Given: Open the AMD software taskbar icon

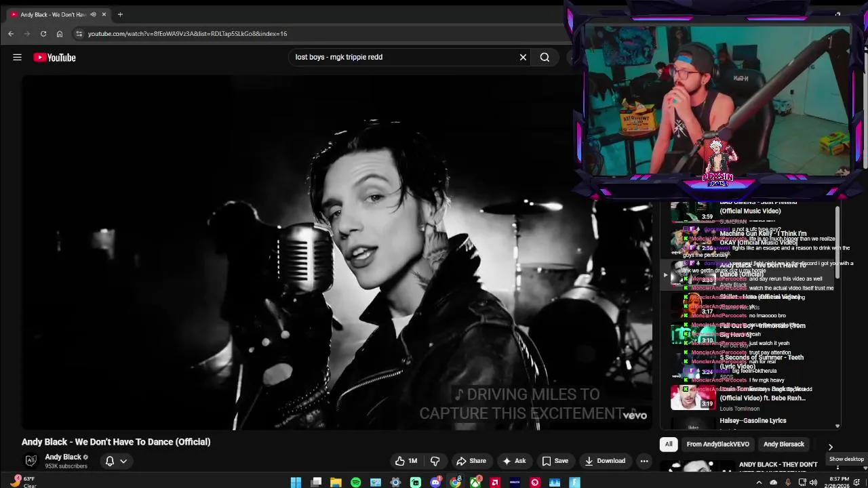Looking at the screenshot, I should [495, 483].
